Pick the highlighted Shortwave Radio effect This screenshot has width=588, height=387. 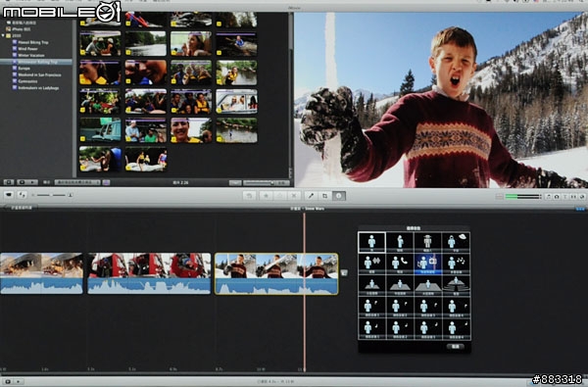click(428, 264)
